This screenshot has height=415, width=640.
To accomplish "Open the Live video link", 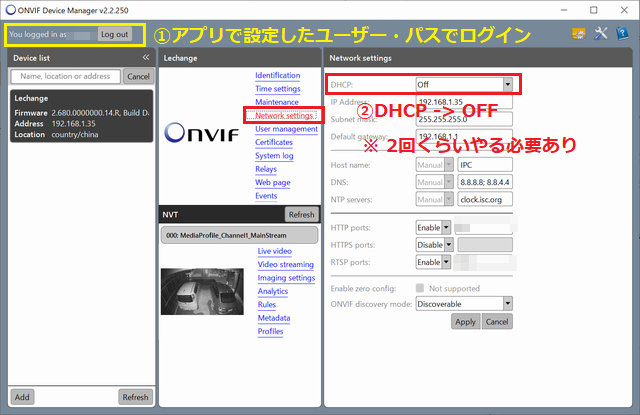I will pyautogui.click(x=275, y=251).
